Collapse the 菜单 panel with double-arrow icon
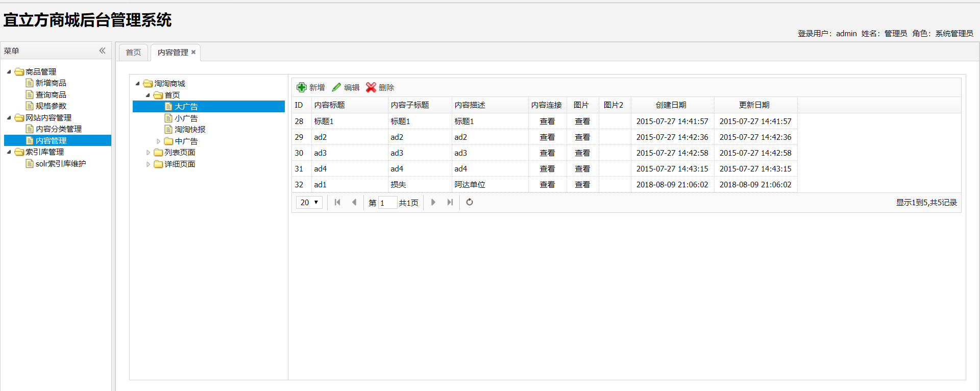Image resolution: width=980 pixels, height=391 pixels. (x=102, y=51)
